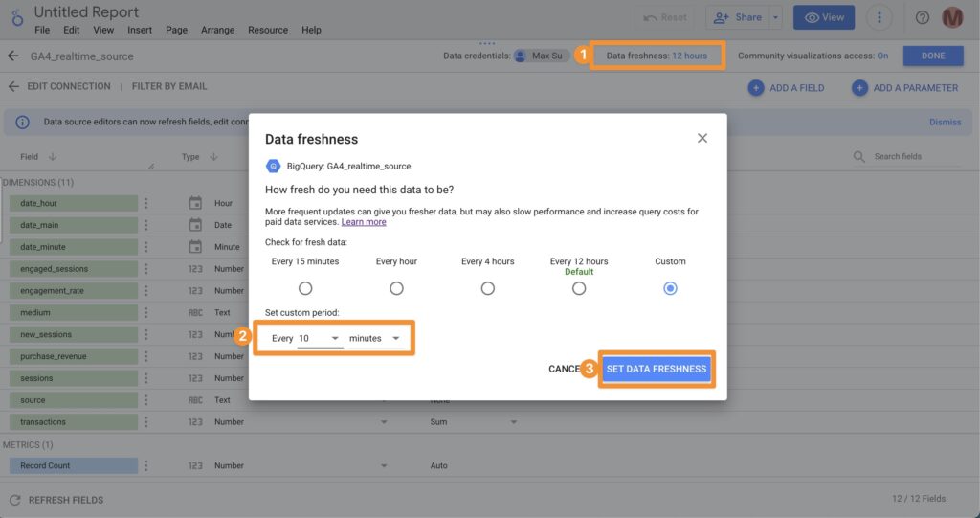Choose the Every 12 hours default option
The image size is (980, 518).
[x=579, y=288]
